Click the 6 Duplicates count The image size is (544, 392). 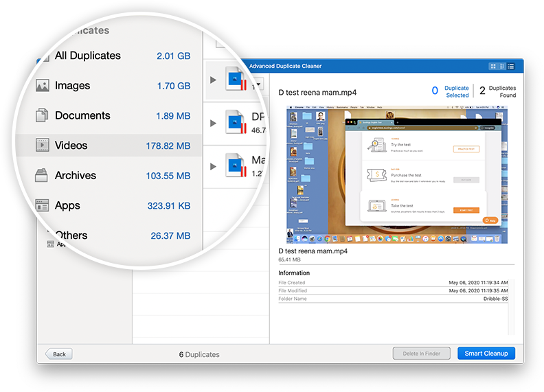pos(199,354)
